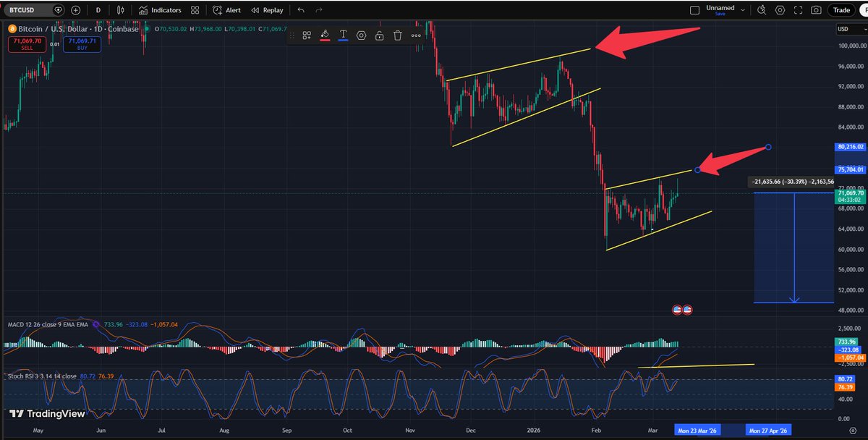Click the 75,704.01 price axis label

(x=851, y=169)
